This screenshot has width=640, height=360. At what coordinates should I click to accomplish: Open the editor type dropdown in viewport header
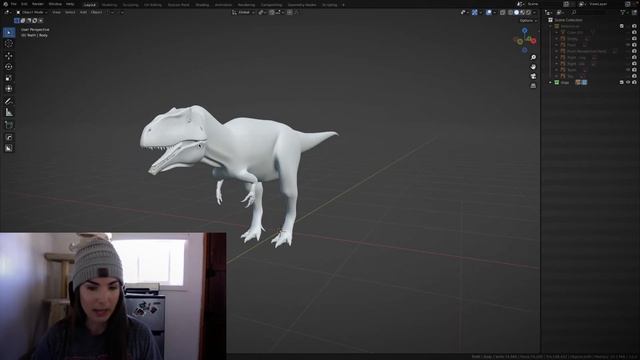coord(7,13)
